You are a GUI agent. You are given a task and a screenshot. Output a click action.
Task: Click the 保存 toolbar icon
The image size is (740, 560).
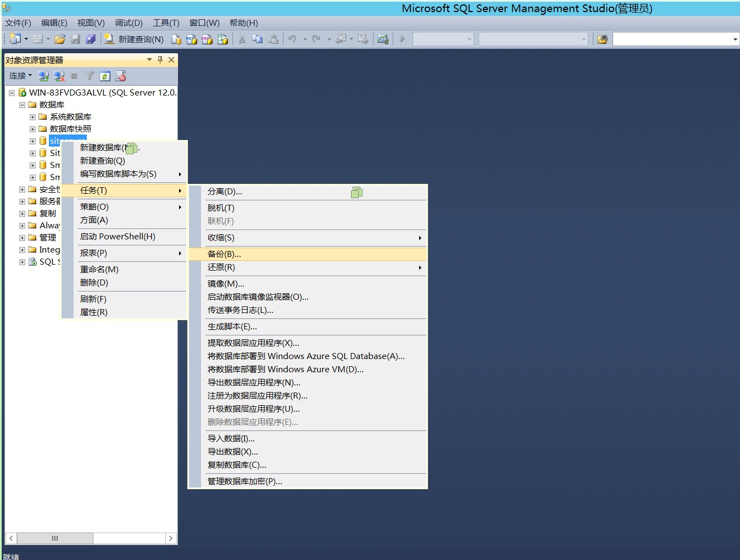(75, 39)
